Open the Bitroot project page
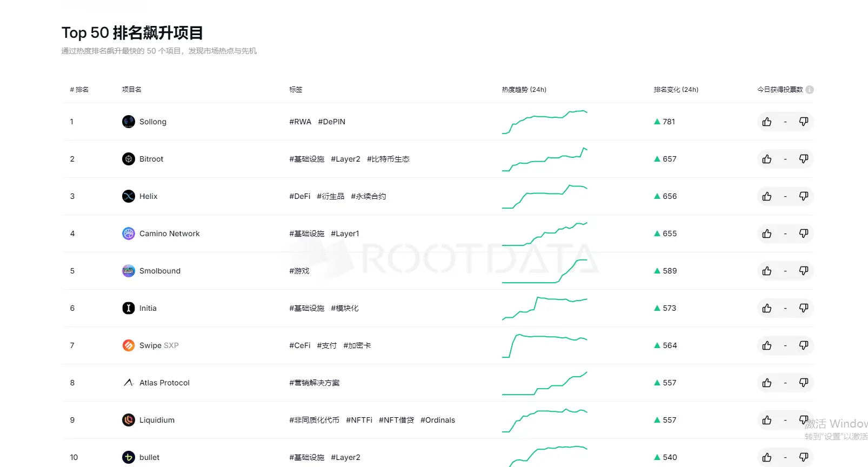868x467 pixels. tap(151, 159)
